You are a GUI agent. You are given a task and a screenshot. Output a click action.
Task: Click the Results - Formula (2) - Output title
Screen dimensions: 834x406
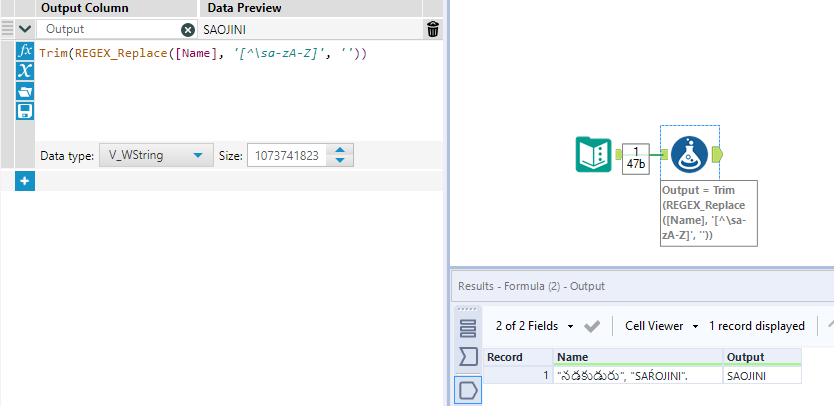(x=531, y=286)
